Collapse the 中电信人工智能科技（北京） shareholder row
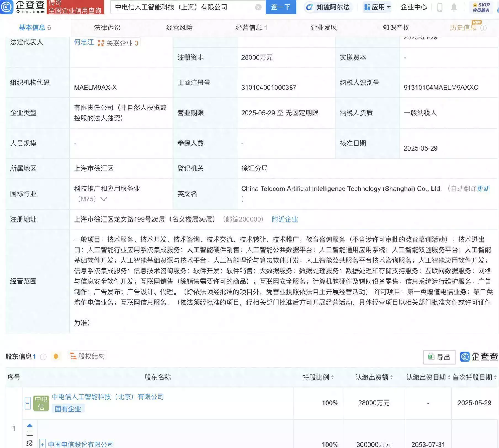This screenshot has height=448, width=499. coord(28,403)
